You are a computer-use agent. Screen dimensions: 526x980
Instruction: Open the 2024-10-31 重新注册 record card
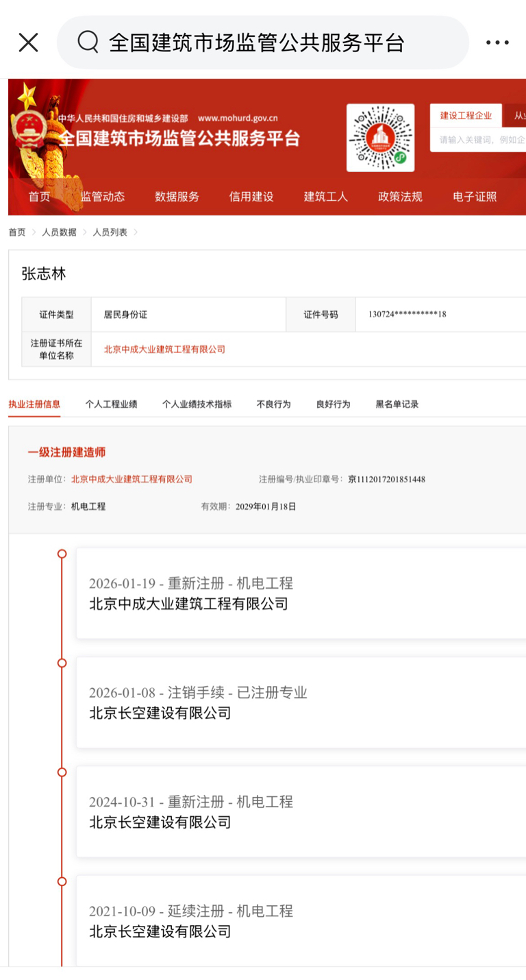[x=301, y=811]
